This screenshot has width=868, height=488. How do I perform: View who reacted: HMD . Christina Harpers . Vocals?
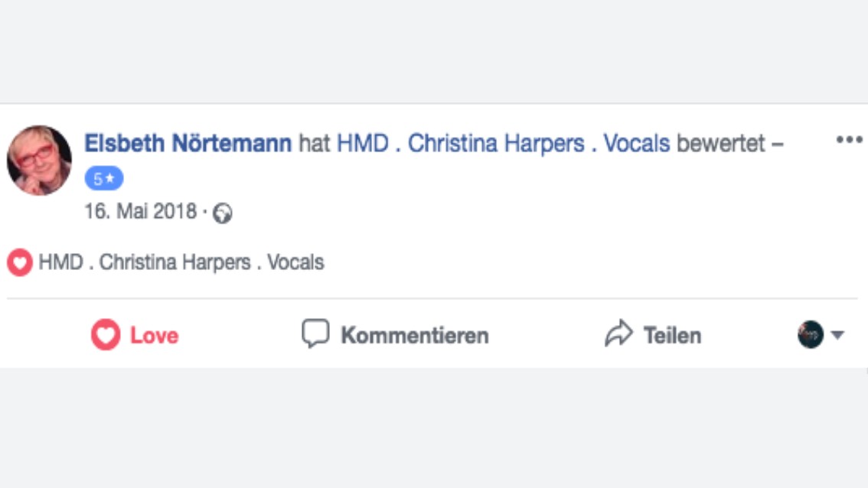[x=181, y=262]
